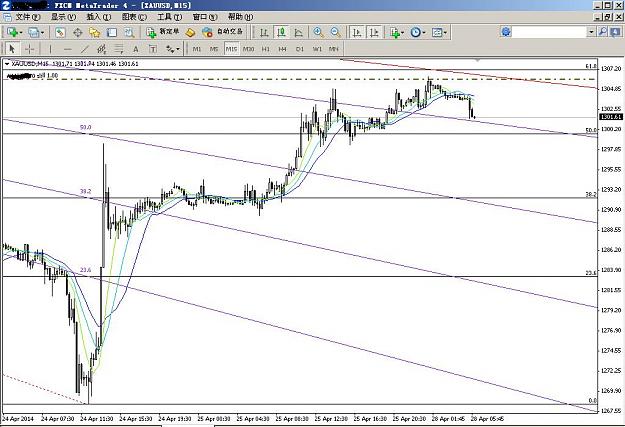
Task: Switch to M30 timeframe
Action: (249, 49)
